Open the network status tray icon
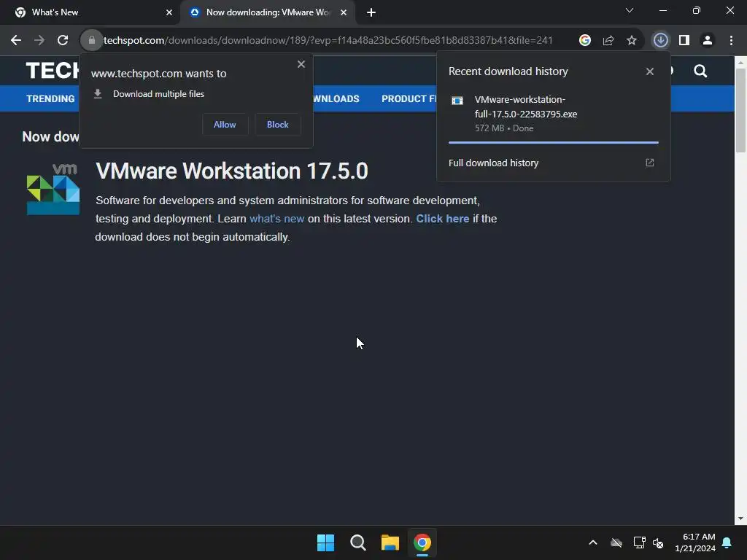The width and height of the screenshot is (747, 560). tap(639, 542)
